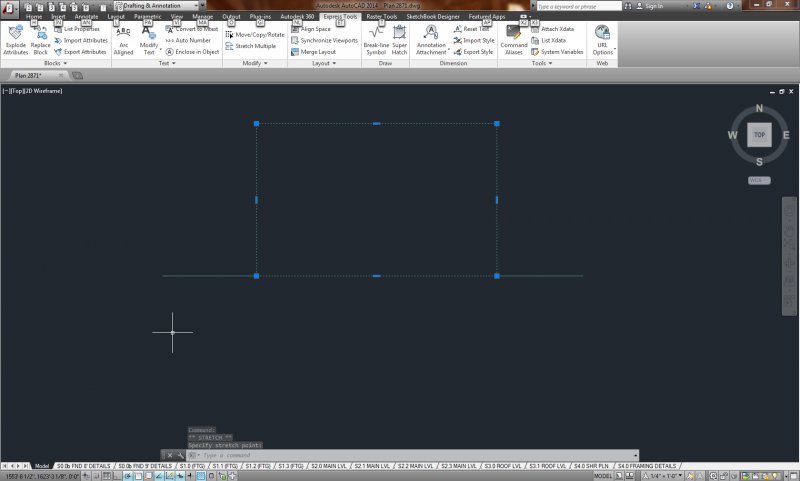Click Import Attributes
Image resolution: width=800 pixels, height=481 pixels.
pos(81,40)
